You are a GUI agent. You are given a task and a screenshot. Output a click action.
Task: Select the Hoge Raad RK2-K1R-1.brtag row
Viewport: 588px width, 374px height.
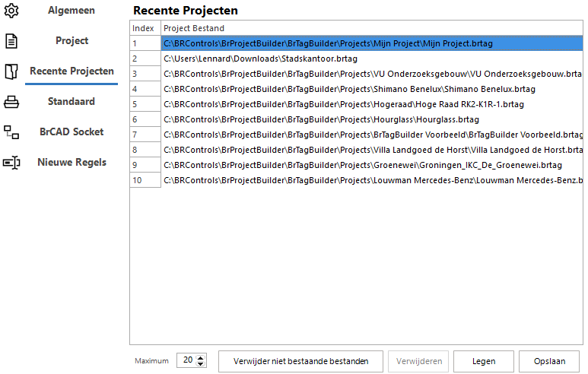click(x=372, y=104)
